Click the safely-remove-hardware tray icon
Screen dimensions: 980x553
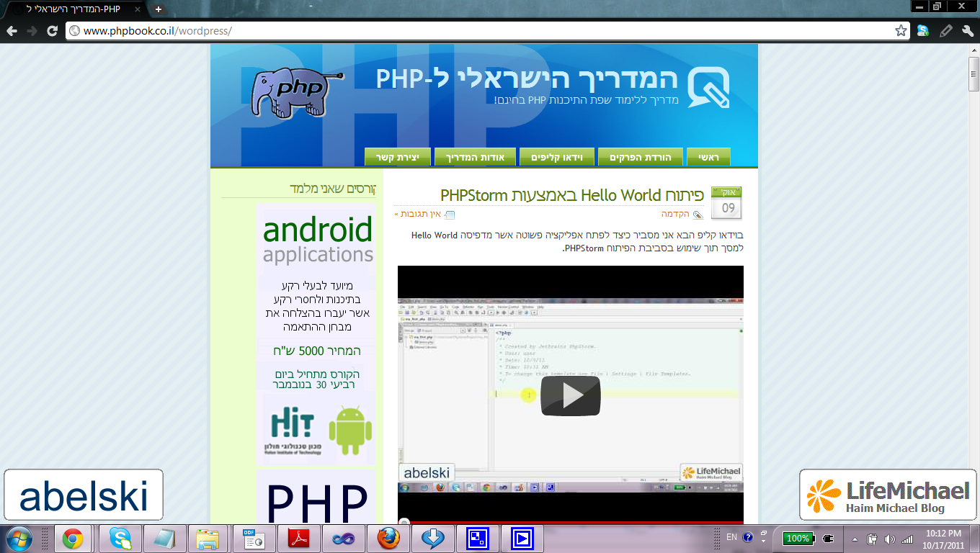[x=871, y=539]
